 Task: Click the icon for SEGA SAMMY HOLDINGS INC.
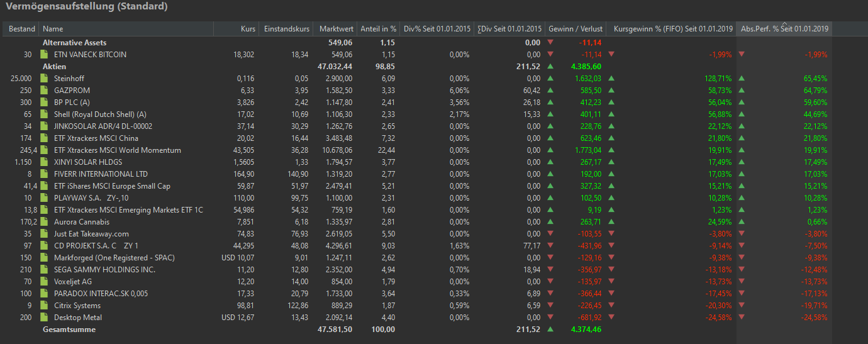pyautogui.click(x=44, y=270)
